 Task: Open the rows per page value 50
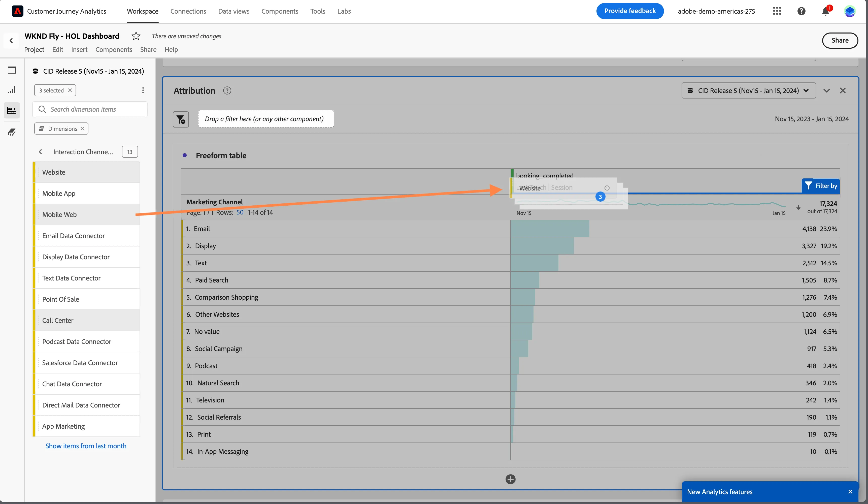pos(240,212)
